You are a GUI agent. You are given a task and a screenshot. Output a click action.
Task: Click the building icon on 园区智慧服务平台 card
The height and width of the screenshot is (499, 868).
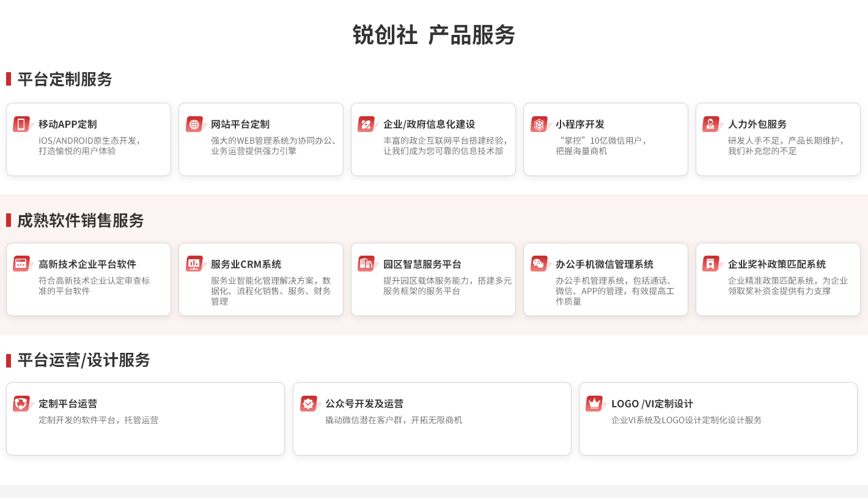pos(367,264)
